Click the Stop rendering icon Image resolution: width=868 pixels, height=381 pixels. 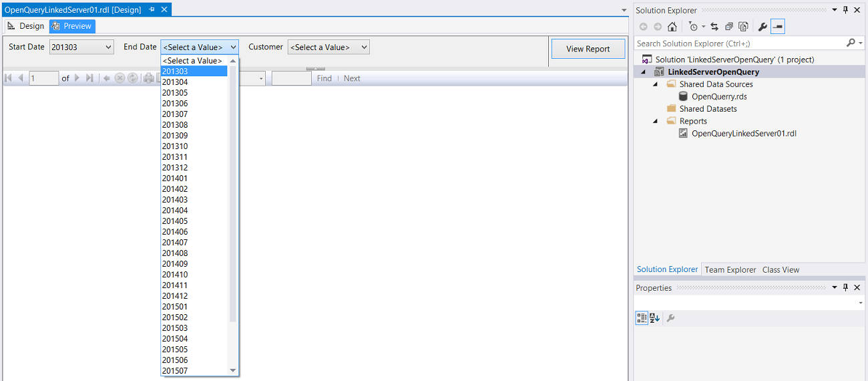coord(120,78)
